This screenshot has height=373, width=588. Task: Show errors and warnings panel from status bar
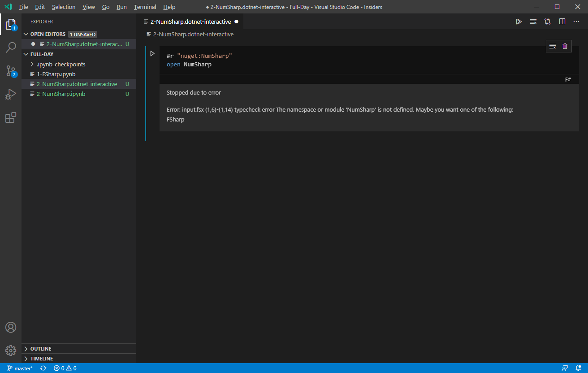pos(65,368)
